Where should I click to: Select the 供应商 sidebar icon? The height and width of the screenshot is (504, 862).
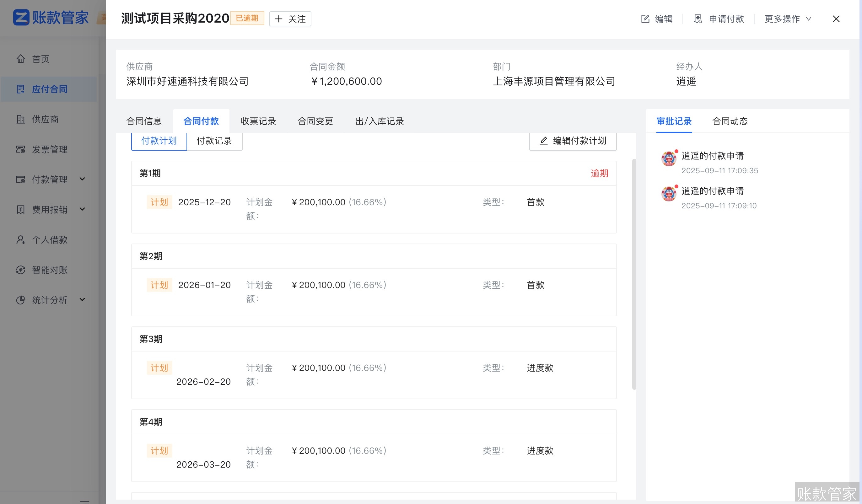coord(20,120)
